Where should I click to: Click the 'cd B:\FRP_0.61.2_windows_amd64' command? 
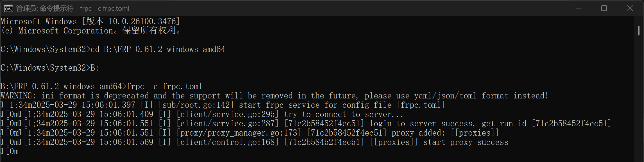[158, 49]
